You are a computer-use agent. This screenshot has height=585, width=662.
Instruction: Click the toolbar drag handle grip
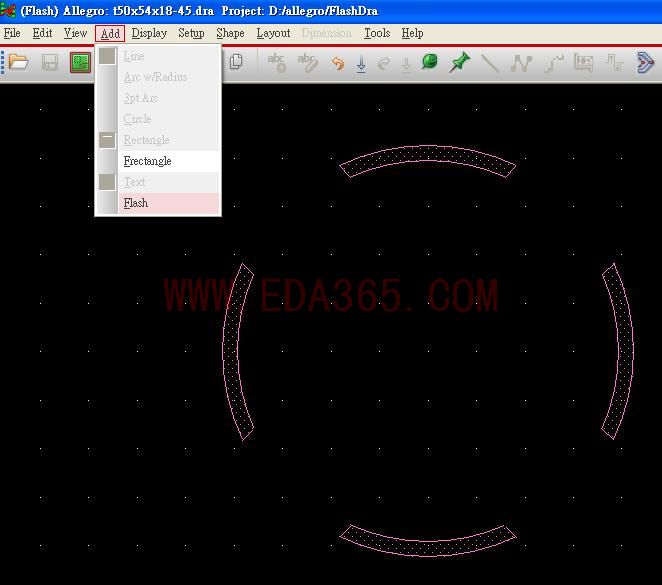pos(3,63)
